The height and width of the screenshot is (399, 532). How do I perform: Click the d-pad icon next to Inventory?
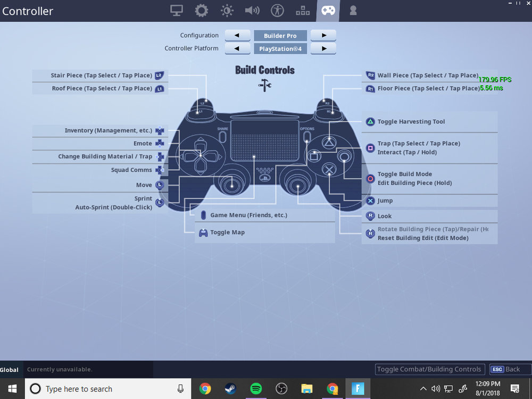pos(160,131)
